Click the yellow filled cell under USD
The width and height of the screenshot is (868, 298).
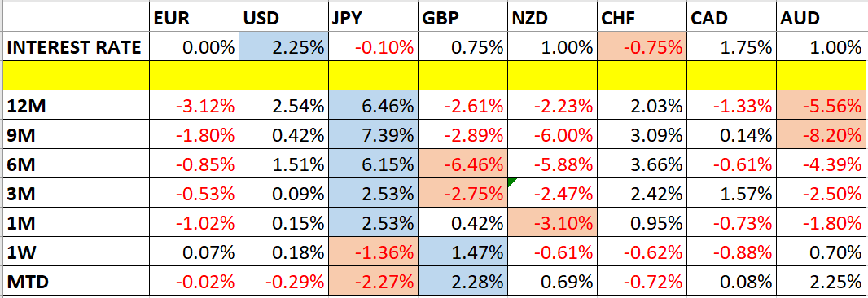[x=283, y=76]
